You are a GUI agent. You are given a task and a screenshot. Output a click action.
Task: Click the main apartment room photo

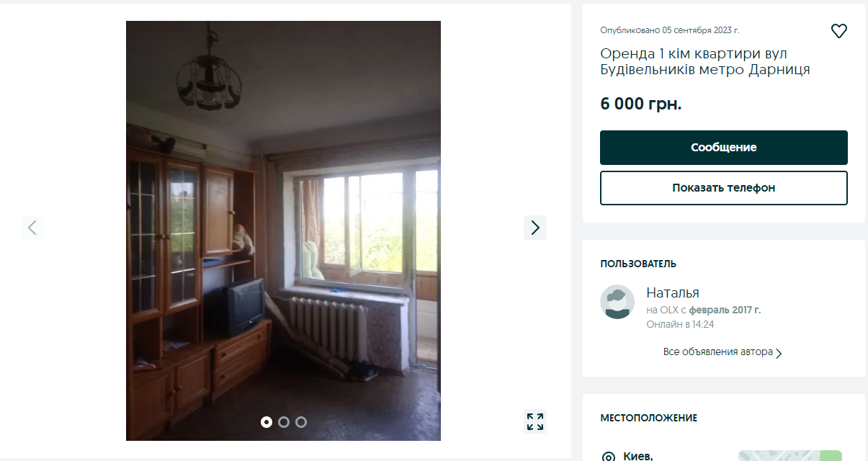tap(283, 230)
